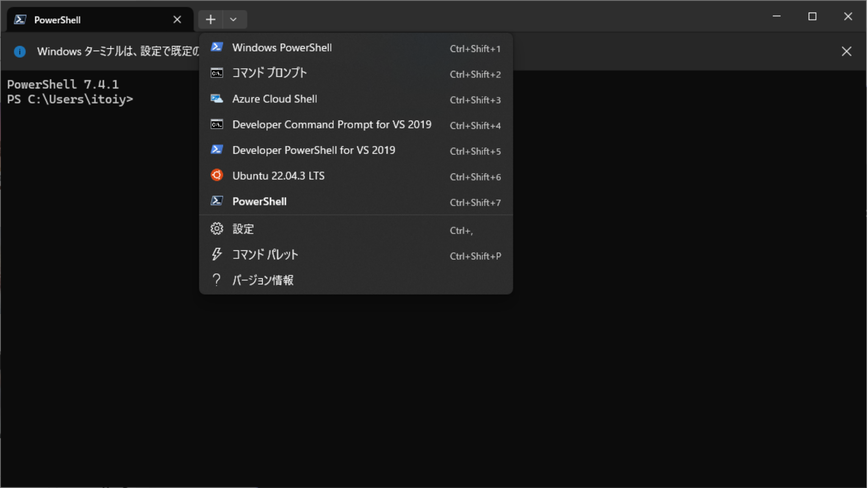Close the PowerShell tab

[x=177, y=19]
